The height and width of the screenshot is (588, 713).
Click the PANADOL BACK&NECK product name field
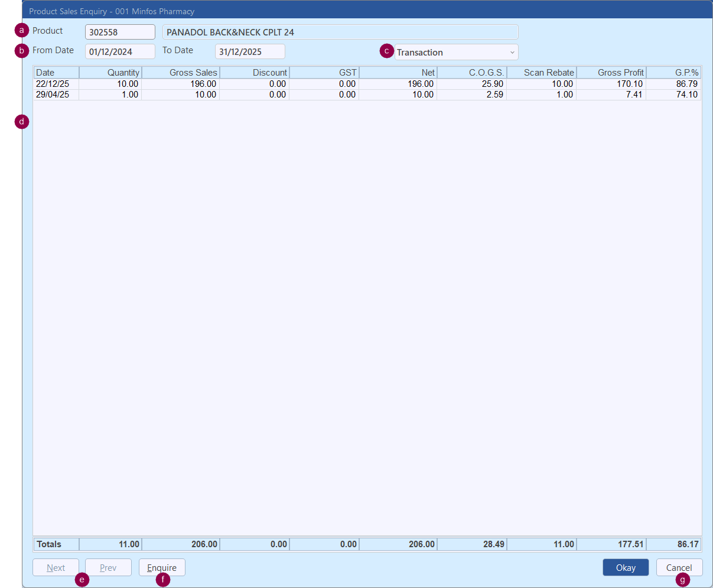pos(340,32)
